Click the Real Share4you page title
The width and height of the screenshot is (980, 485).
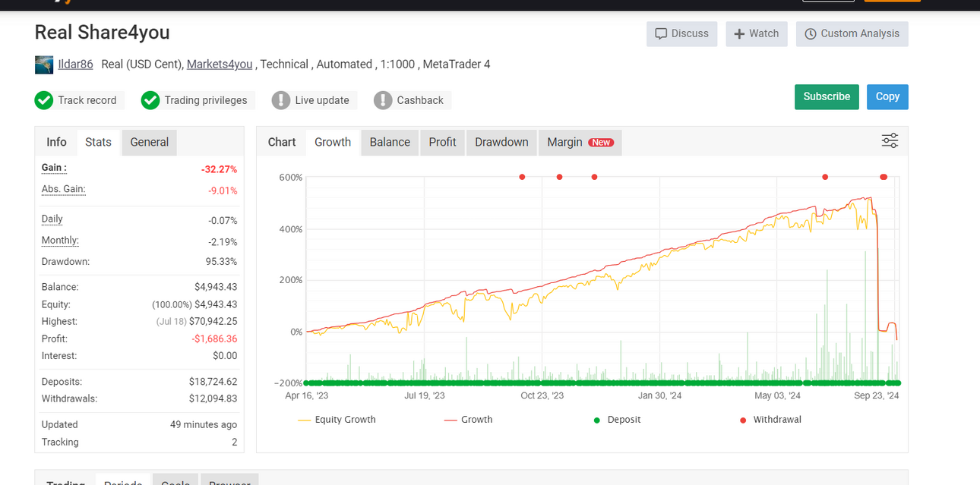coord(103,33)
